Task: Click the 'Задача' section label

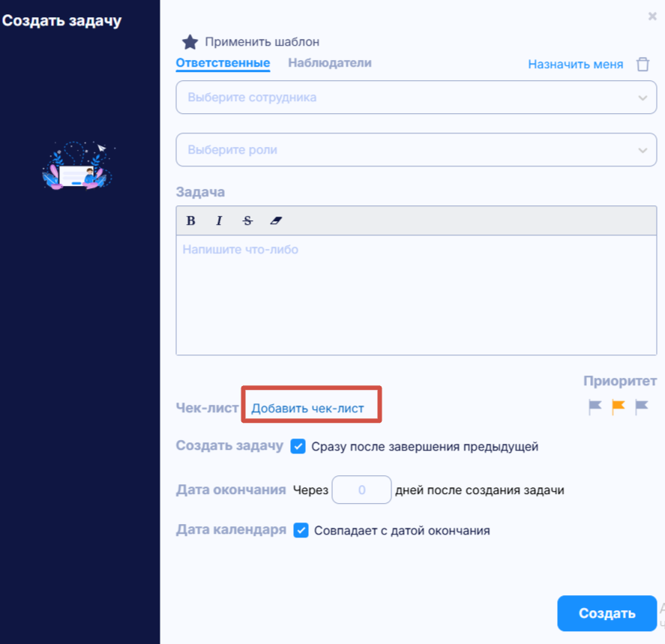Action: (200, 192)
